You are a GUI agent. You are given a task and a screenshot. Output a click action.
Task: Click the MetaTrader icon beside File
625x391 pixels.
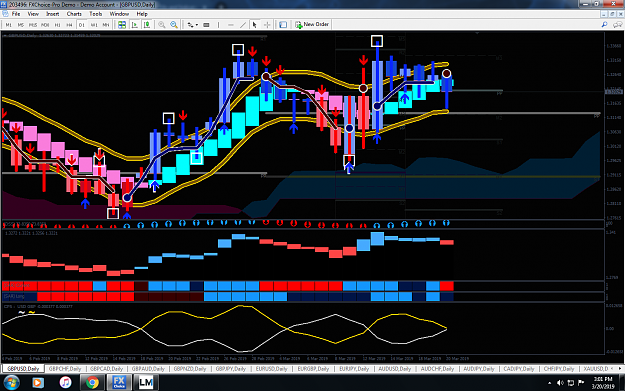coord(6,14)
